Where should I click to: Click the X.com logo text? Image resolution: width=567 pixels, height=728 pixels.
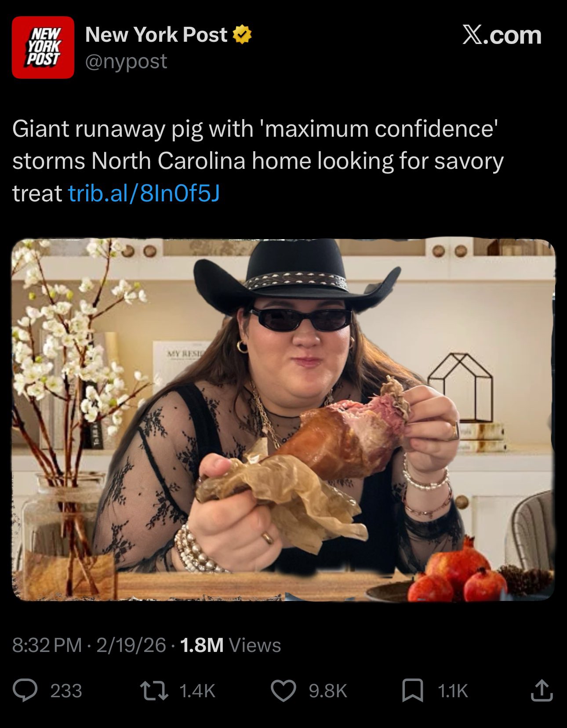(x=502, y=35)
